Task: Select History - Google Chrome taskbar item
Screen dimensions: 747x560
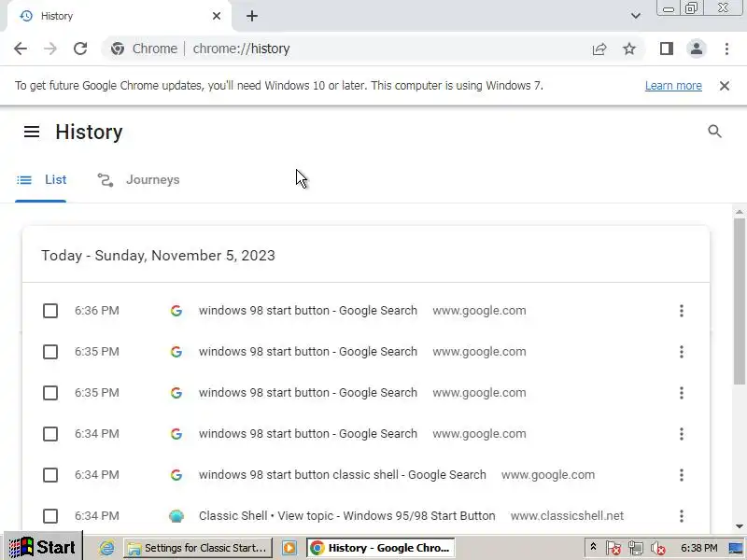Action: pyautogui.click(x=381, y=548)
